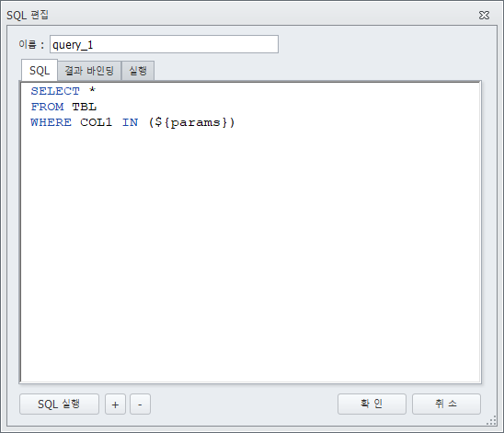504x433 pixels.
Task: Switch to the 실행 tab
Action: [138, 71]
